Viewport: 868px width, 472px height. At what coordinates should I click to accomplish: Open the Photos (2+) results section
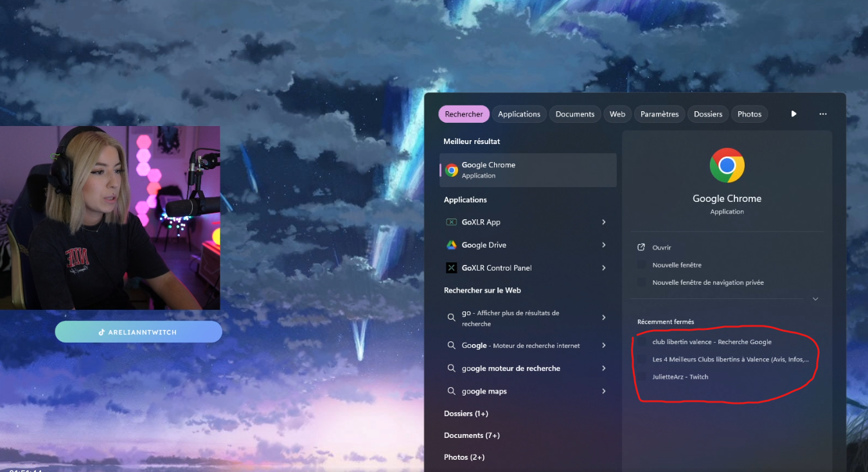(464, 457)
